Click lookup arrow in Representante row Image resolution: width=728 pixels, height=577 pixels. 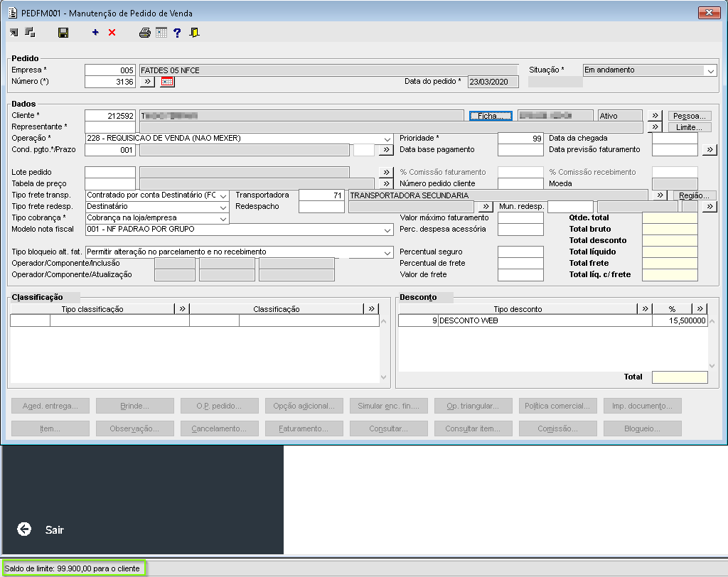(655, 126)
